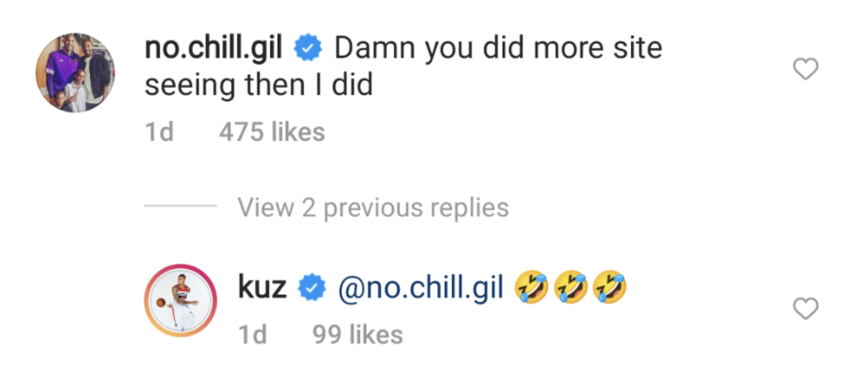Click the 1d timestamp beside 475 likes

[x=159, y=132]
